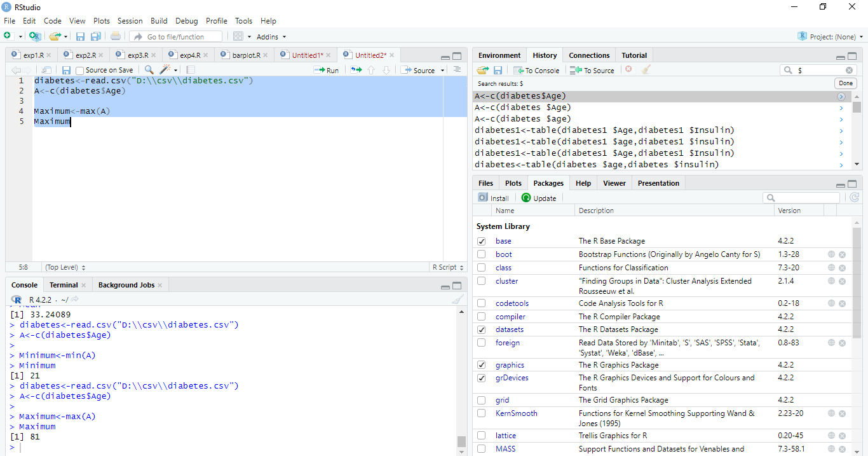This screenshot has width=868, height=456.
Task: Open the Session menu
Action: click(x=130, y=20)
